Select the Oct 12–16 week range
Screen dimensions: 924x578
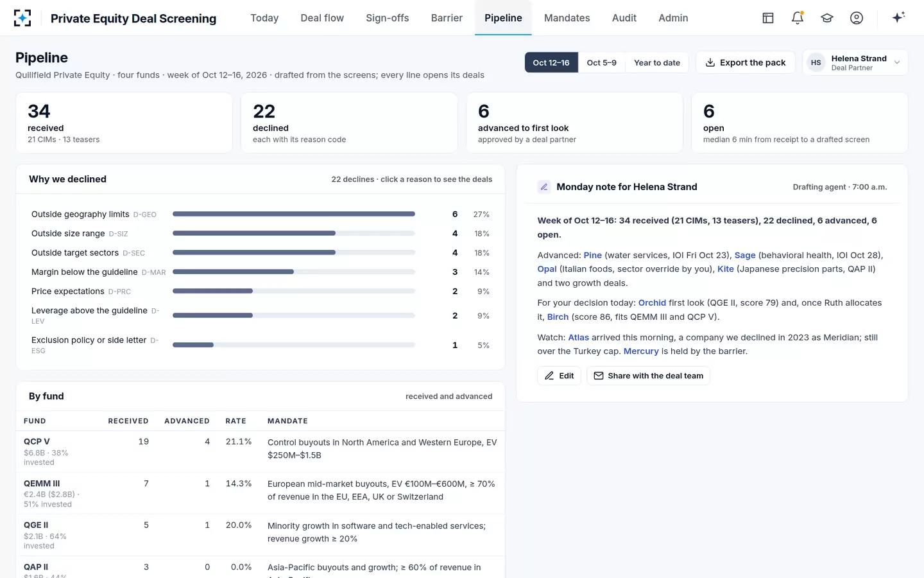tap(551, 62)
